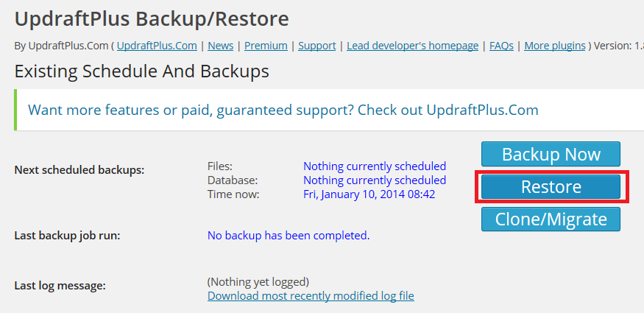Open the Clone/Migrate option

(551, 219)
